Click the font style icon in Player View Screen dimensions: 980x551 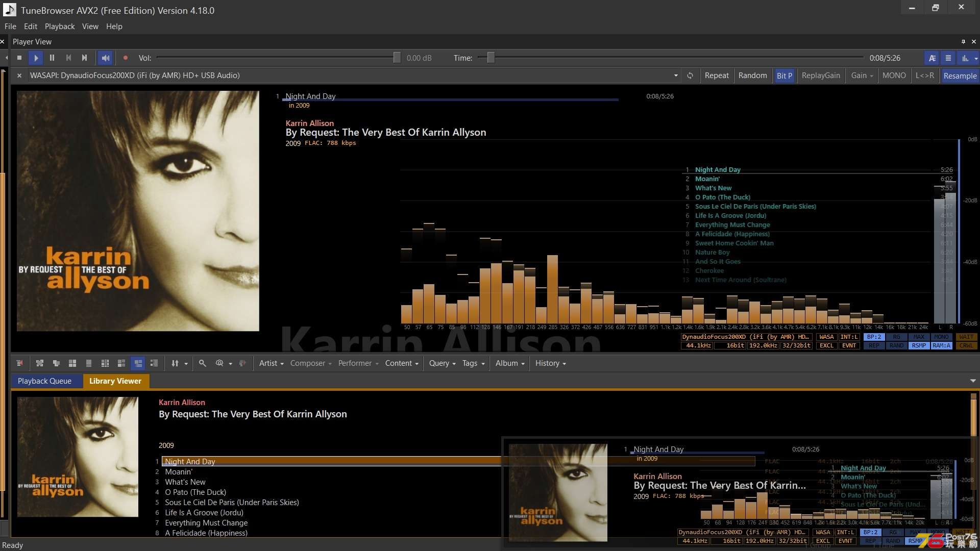932,58
